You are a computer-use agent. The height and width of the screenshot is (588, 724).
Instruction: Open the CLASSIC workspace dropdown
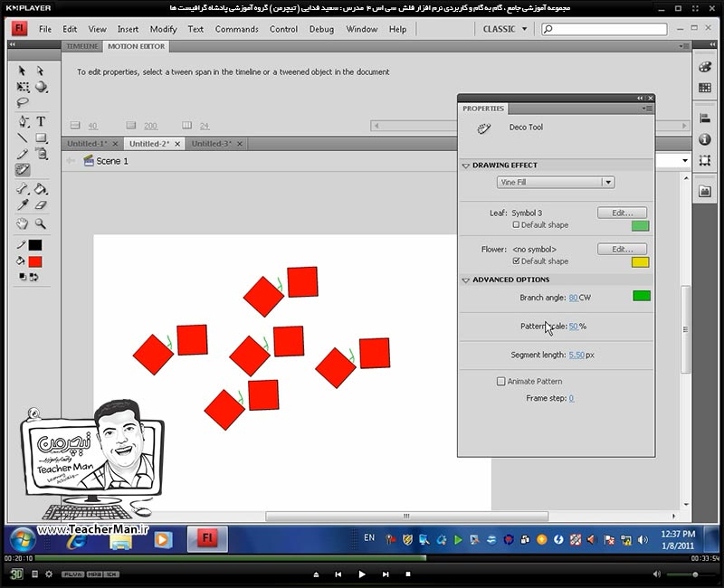(x=505, y=29)
